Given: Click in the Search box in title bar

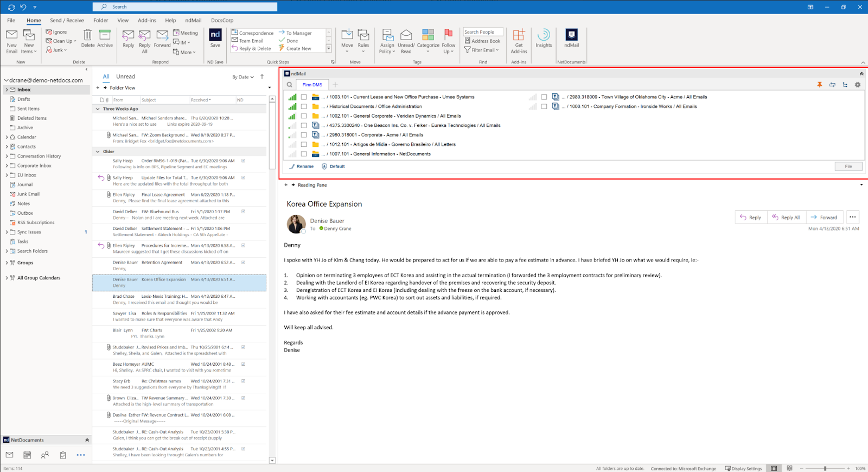Looking at the screenshot, I should [185, 7].
